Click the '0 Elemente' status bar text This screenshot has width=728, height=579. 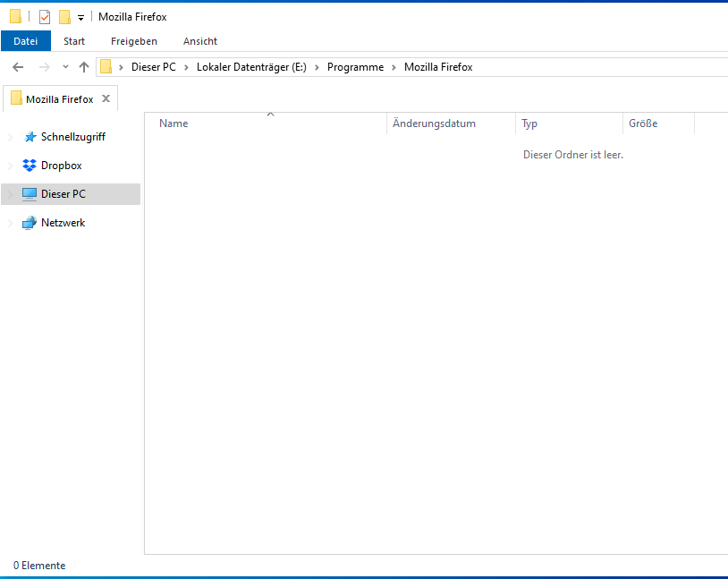click(x=39, y=566)
